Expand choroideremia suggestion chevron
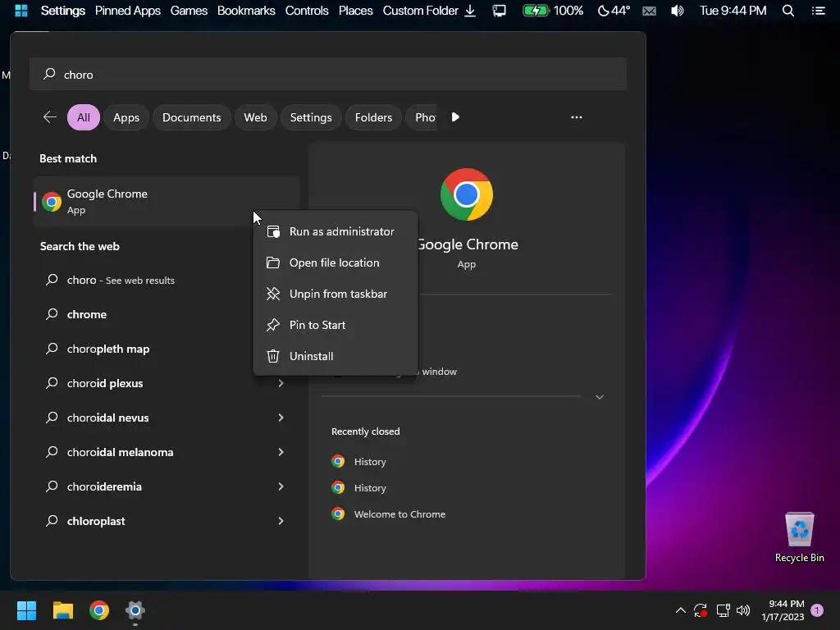 click(x=281, y=486)
